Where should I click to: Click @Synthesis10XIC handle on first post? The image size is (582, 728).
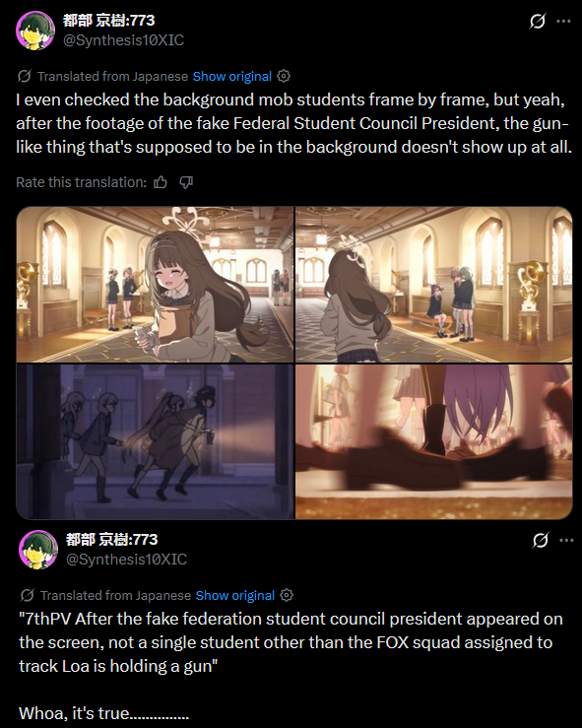(123, 40)
